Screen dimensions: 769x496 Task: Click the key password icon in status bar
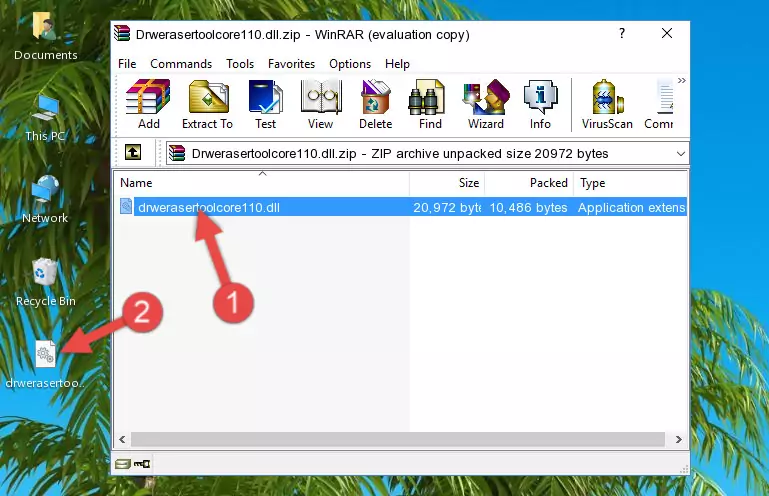[x=142, y=464]
